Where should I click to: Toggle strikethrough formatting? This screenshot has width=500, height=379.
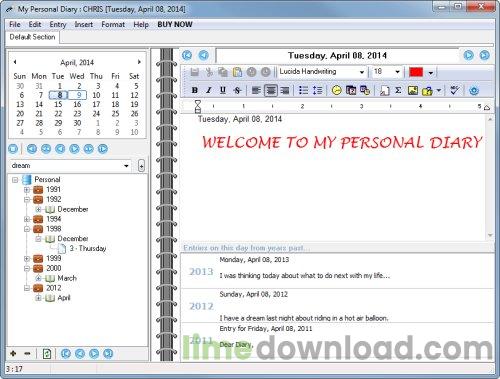237,90
